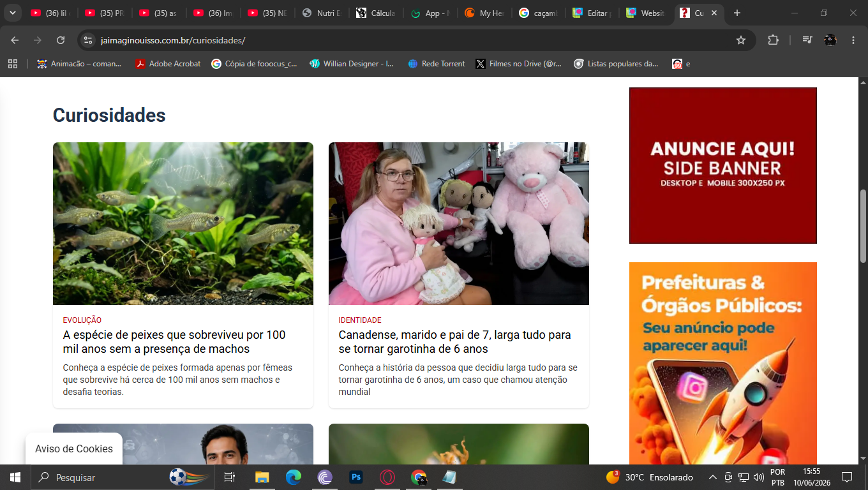Open the purple swirl app in taskbar
The height and width of the screenshot is (490, 868).
coord(325,477)
